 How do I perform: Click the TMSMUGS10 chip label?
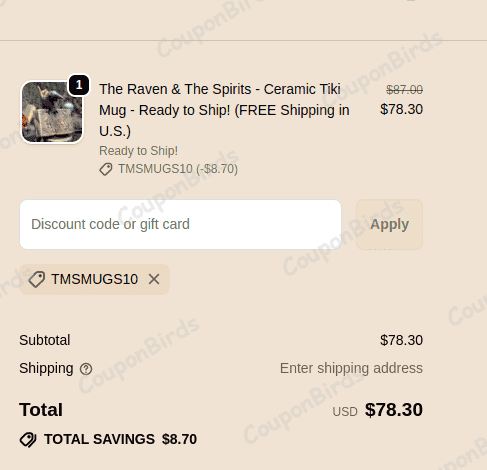coord(94,279)
